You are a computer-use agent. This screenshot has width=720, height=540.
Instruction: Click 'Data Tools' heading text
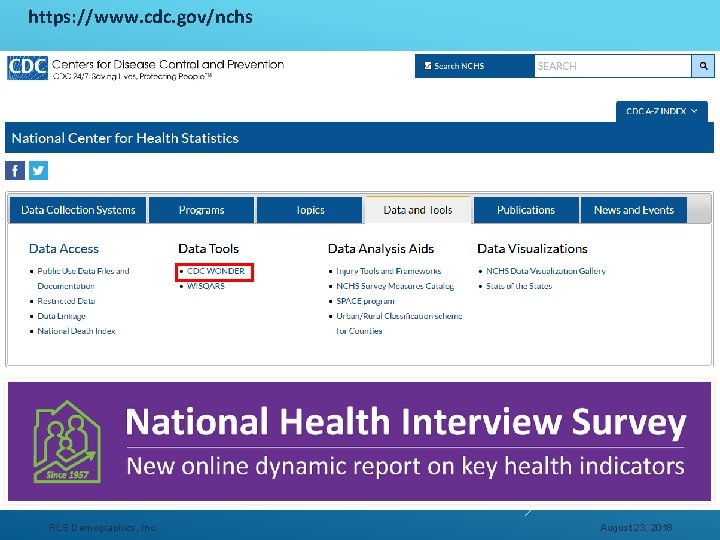click(x=208, y=248)
